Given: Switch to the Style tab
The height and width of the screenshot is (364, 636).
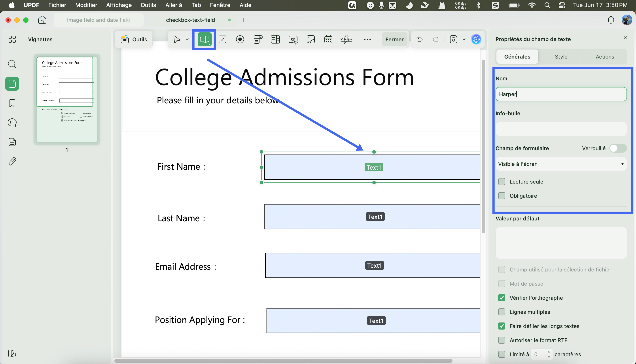Looking at the screenshot, I should [561, 57].
